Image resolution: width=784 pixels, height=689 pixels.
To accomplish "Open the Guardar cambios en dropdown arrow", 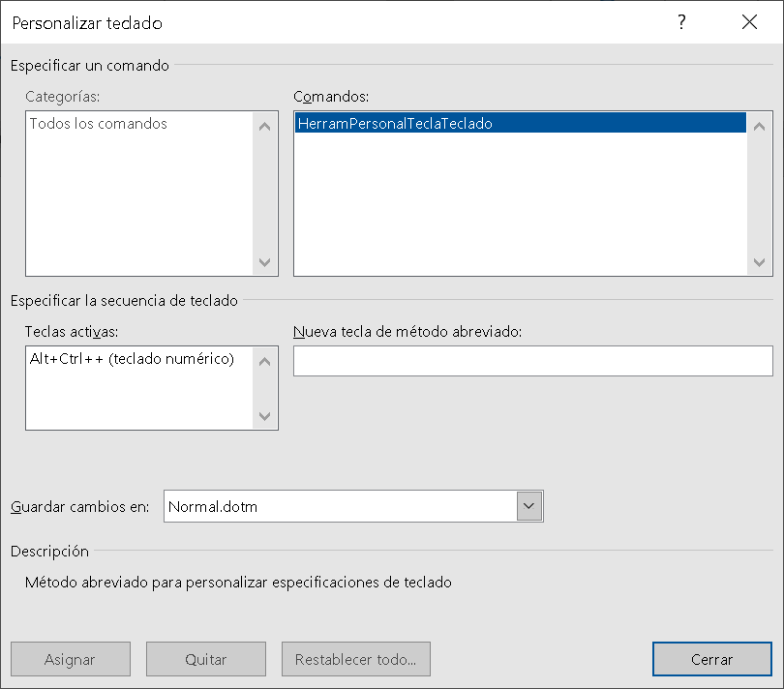I will point(529,506).
